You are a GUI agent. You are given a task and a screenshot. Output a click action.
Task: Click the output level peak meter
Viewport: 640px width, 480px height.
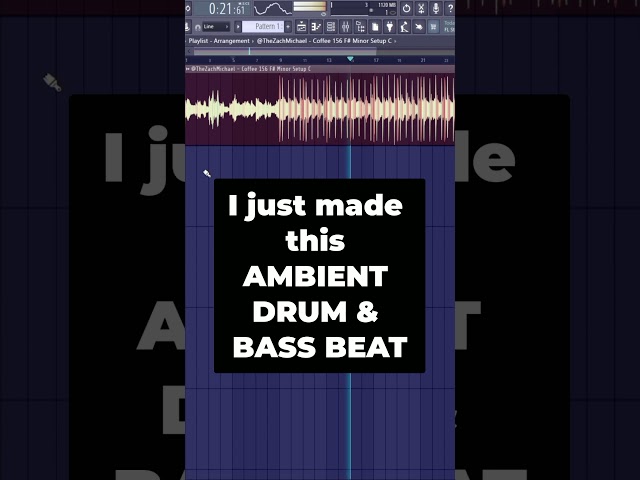pos(309,6)
